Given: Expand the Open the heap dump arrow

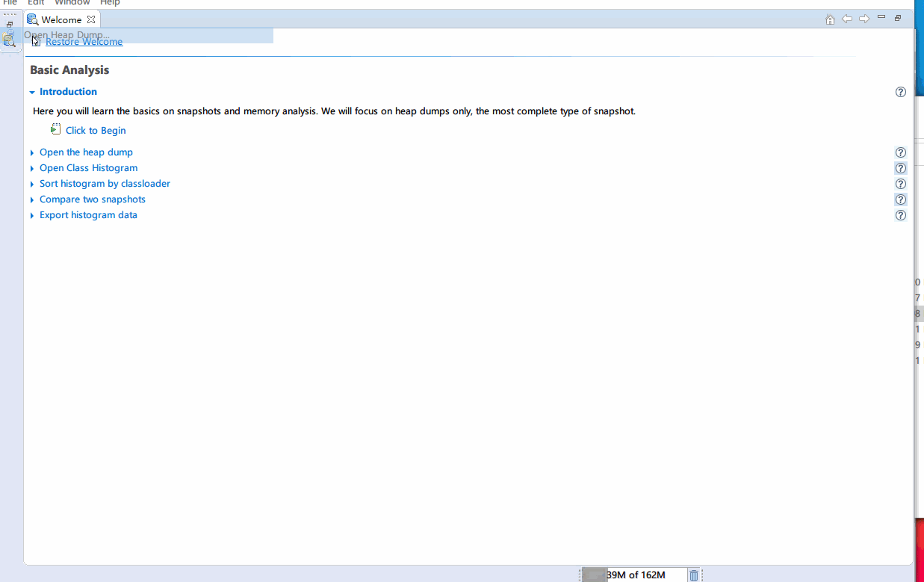Looking at the screenshot, I should click(x=32, y=153).
